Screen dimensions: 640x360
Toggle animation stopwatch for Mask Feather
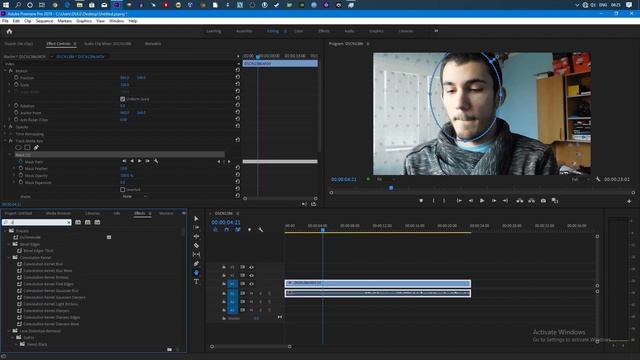coord(20,168)
